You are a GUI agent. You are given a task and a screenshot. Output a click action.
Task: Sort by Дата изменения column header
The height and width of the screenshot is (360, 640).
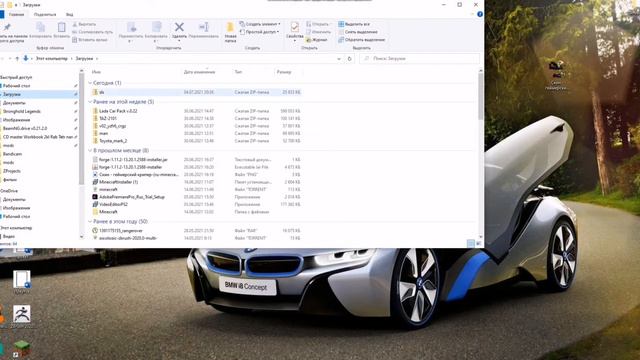(199, 72)
